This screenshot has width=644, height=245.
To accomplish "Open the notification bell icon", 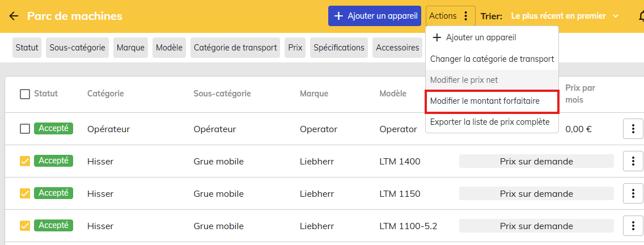I will coord(639,16).
